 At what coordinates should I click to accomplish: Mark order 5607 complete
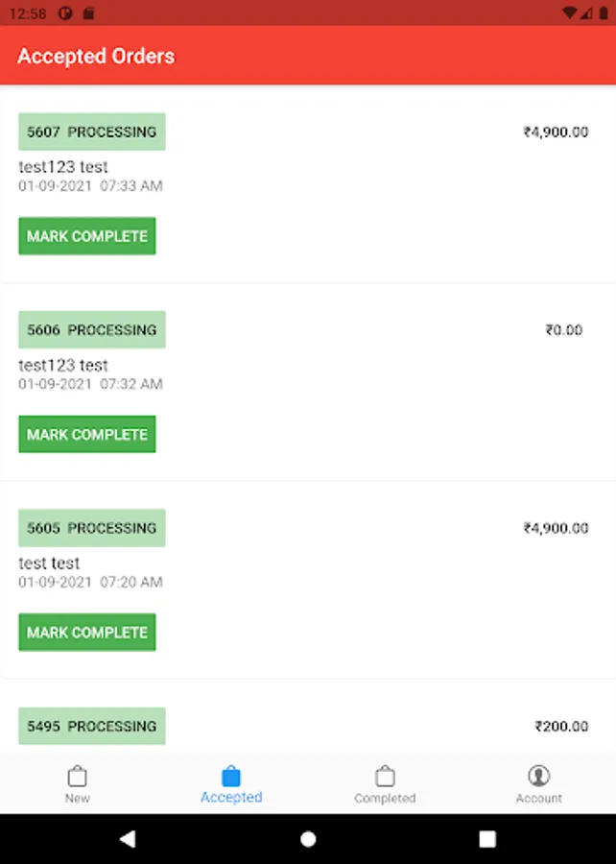pyautogui.click(x=87, y=236)
